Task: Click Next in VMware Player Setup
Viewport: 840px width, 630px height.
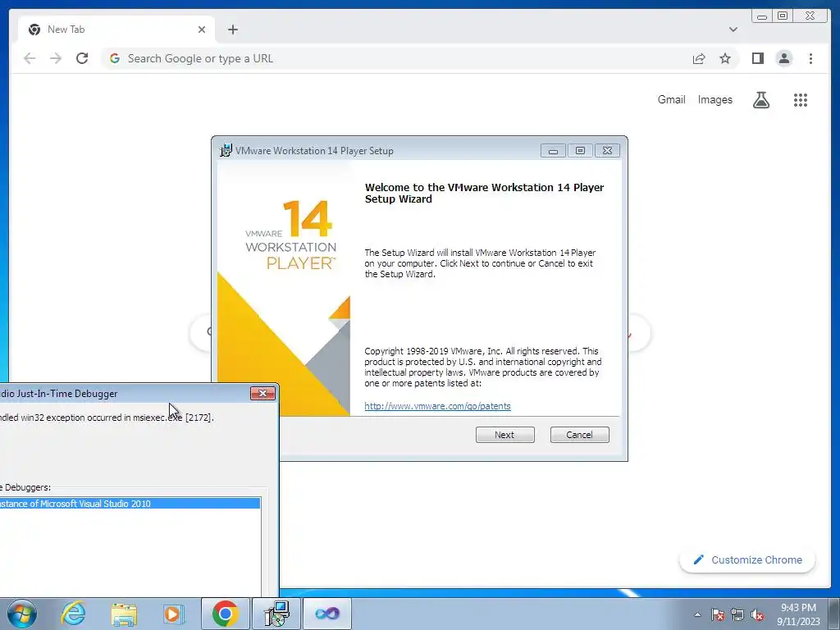Action: coord(504,435)
